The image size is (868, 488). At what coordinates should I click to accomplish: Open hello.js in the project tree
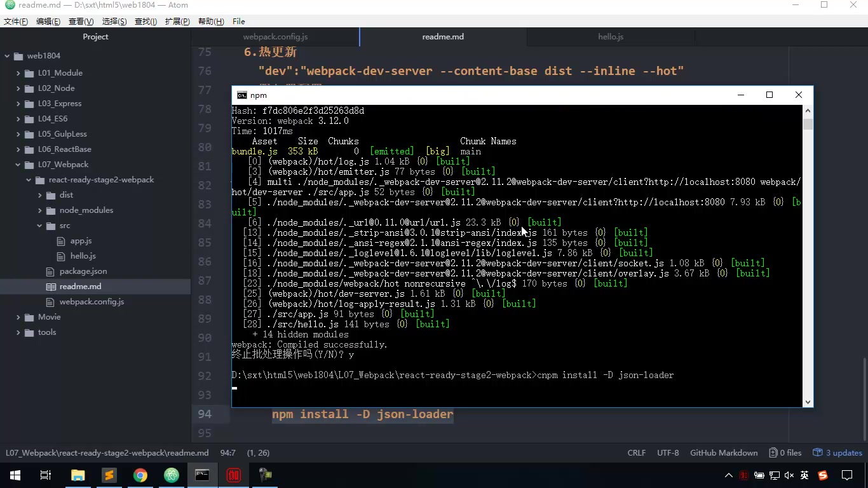pyautogui.click(x=83, y=256)
